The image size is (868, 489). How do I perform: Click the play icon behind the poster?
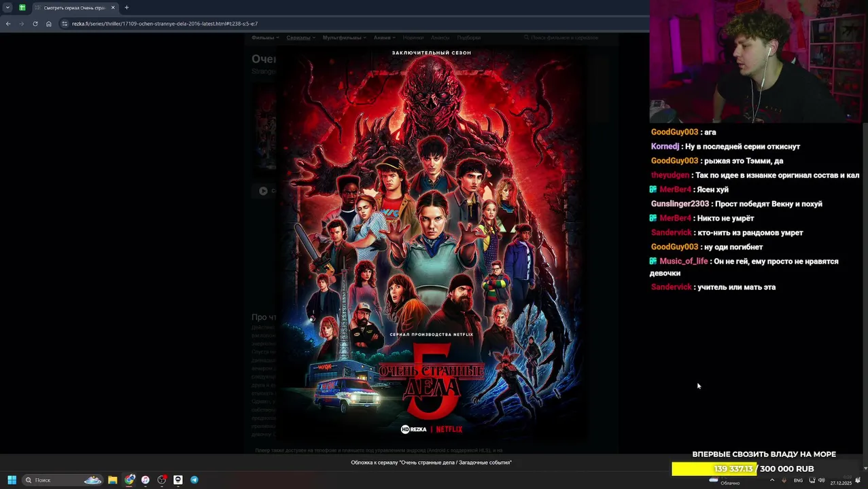point(263,191)
